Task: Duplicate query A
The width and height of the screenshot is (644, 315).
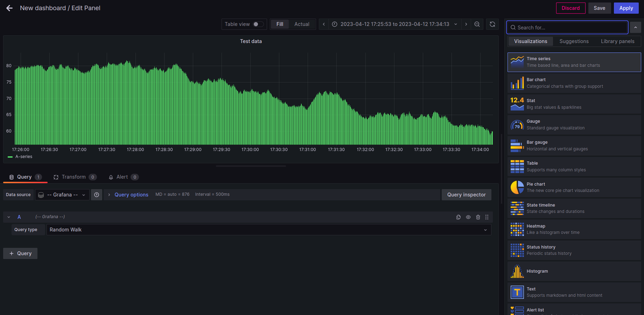Action: point(458,217)
